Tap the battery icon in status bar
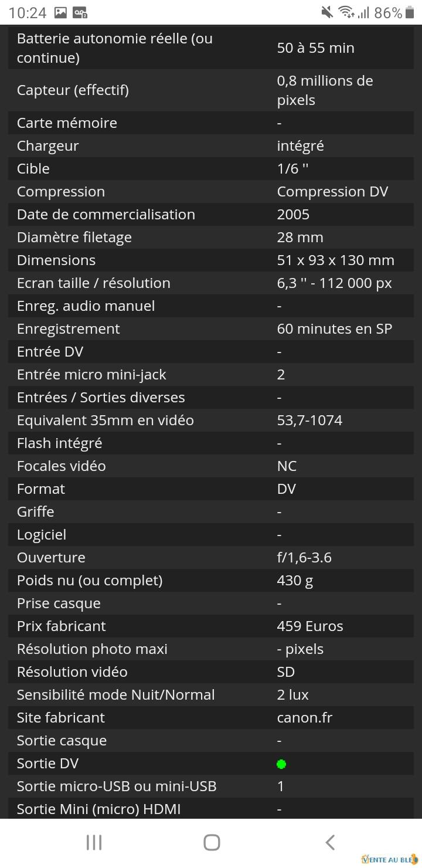Screen dimensions: 422x868 pyautogui.click(x=410, y=12)
